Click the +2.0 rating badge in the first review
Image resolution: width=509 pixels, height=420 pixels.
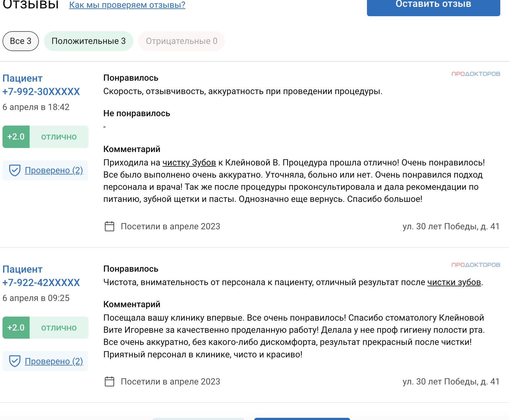point(16,137)
